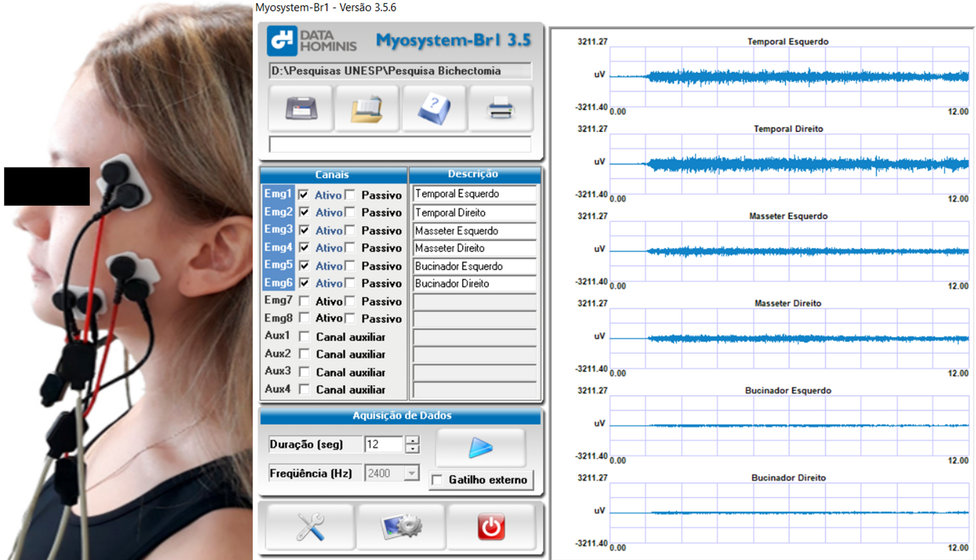Edit the Bucinador Direito description field

(x=474, y=283)
